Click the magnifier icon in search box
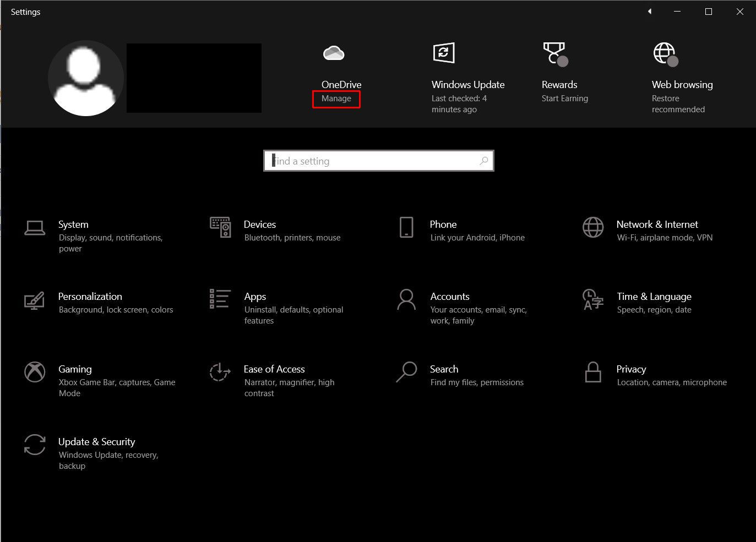Viewport: 756px width, 542px height. tap(483, 161)
